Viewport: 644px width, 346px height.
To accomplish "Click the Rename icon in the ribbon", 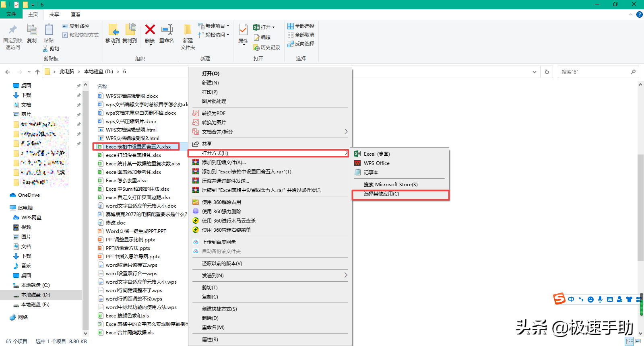I will (x=167, y=30).
